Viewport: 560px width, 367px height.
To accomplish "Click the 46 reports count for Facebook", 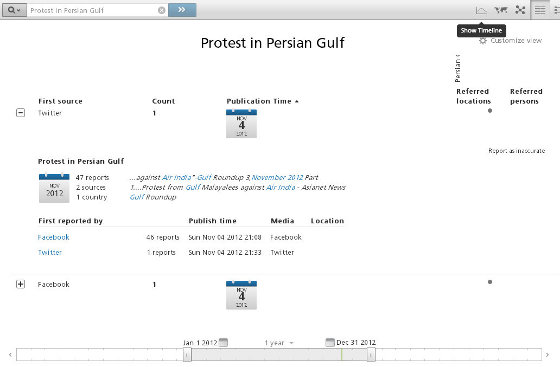I will point(162,237).
